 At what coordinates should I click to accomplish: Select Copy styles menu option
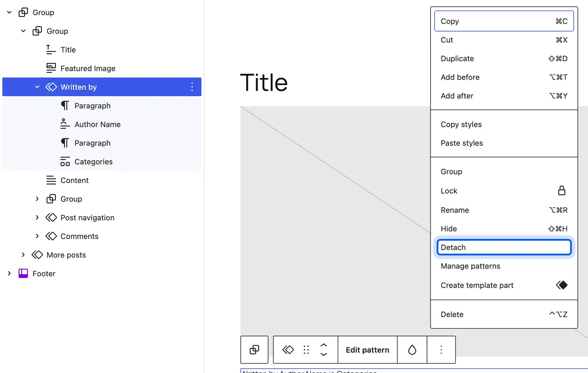click(504, 125)
